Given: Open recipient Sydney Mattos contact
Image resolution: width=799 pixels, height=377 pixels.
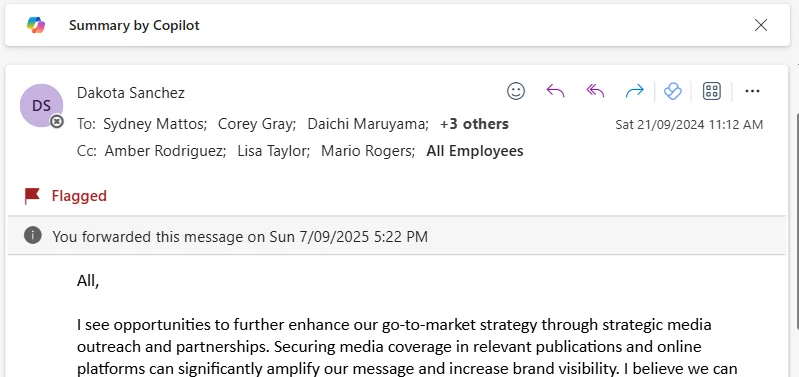Looking at the screenshot, I should coord(155,124).
